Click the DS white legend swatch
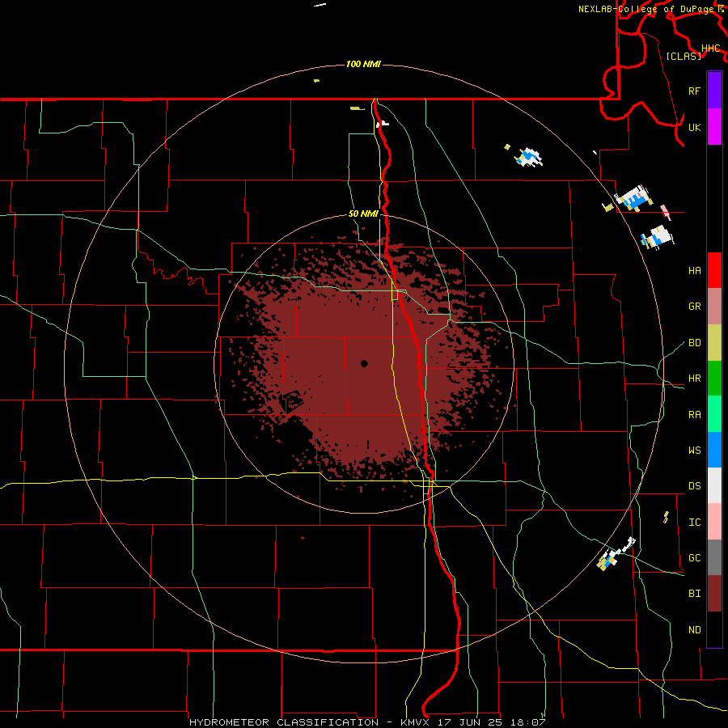This screenshot has width=728, height=728. pyautogui.click(x=714, y=485)
